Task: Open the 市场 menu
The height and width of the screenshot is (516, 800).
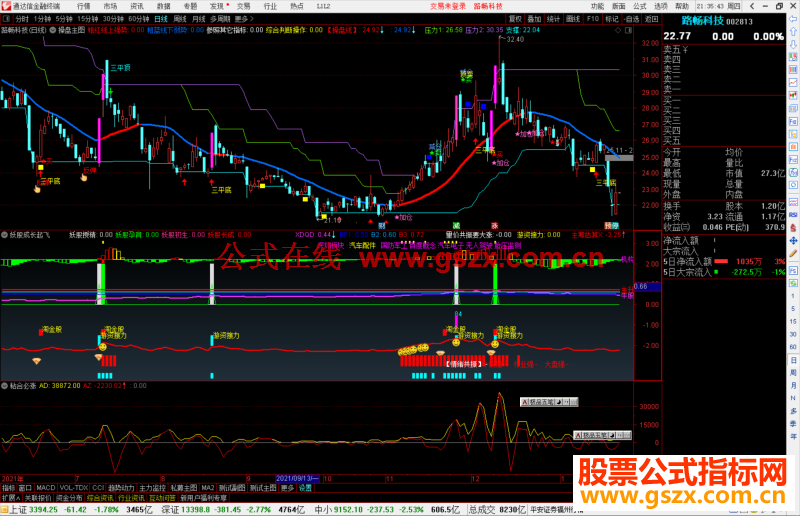Action: click(x=110, y=6)
